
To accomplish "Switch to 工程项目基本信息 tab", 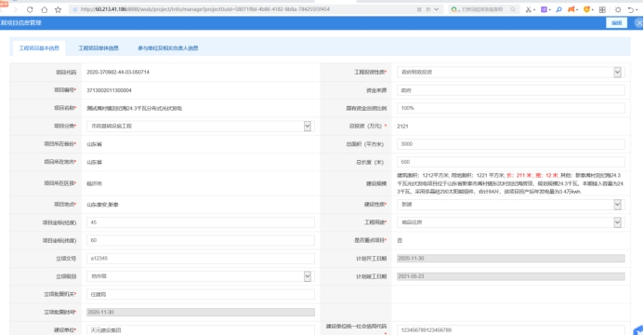I will point(39,48).
